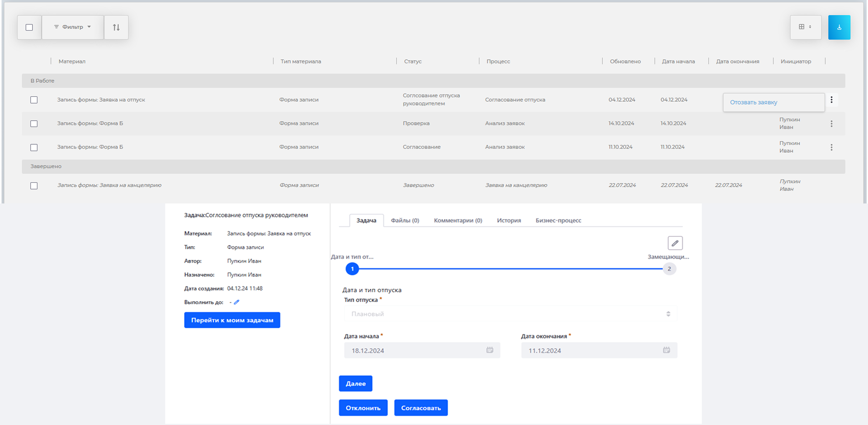Click the Статус column header
The image size is (868, 425).
(413, 61)
